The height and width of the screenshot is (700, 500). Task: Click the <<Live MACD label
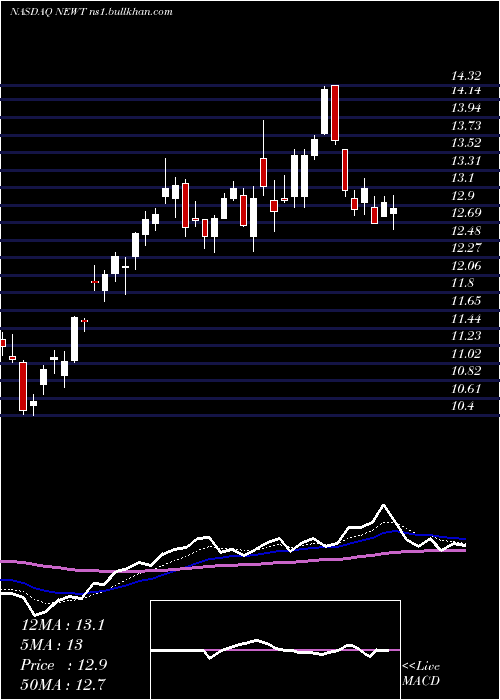(x=421, y=673)
